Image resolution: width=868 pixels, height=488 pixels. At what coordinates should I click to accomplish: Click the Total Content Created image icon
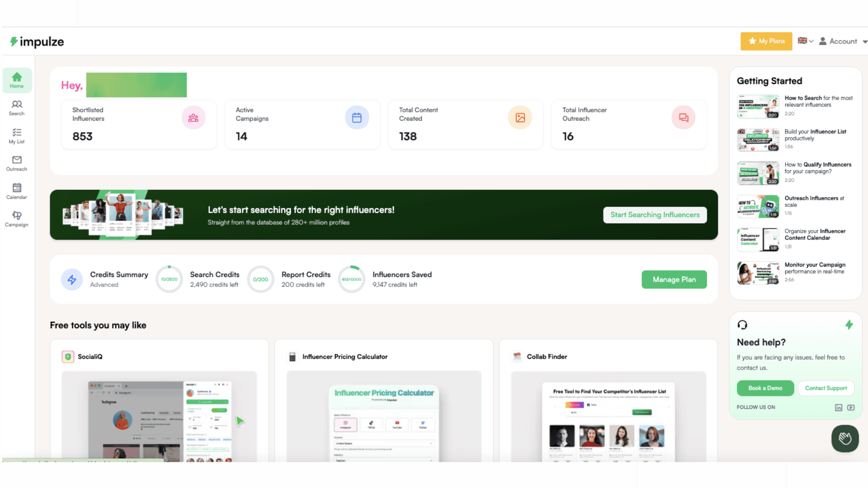tap(520, 117)
